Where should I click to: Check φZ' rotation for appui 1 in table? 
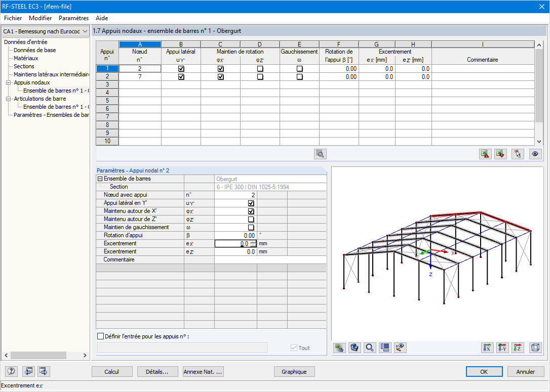(260, 69)
